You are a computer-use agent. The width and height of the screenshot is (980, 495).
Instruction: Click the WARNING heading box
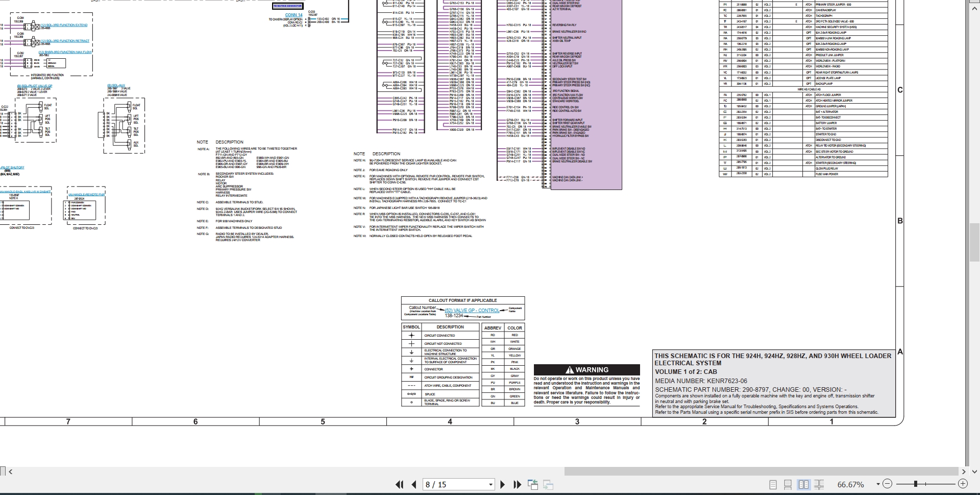pos(586,370)
